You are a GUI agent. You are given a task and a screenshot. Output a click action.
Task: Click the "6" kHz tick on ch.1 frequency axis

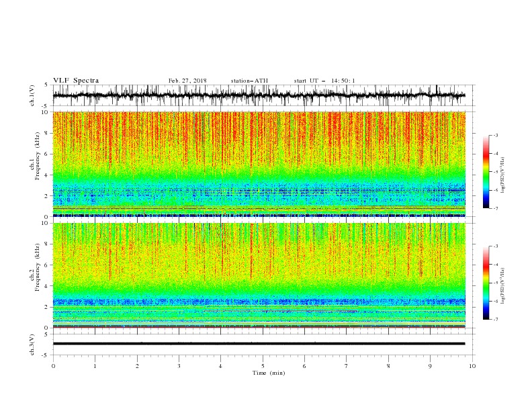[x=47, y=154]
